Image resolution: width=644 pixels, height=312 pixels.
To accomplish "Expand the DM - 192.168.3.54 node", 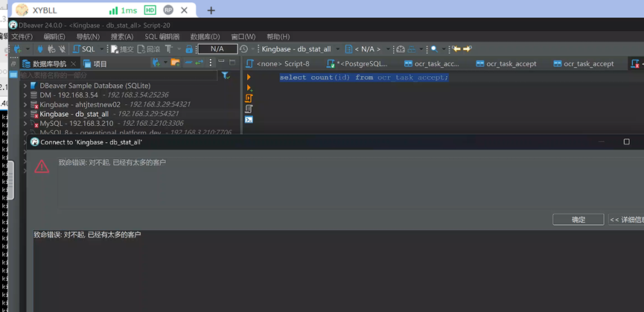I will [x=25, y=95].
